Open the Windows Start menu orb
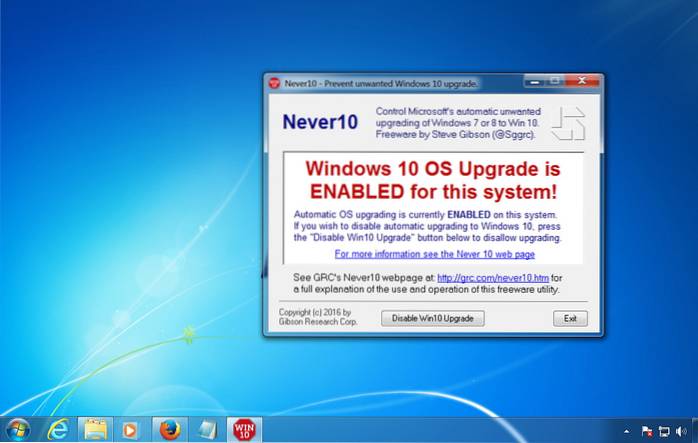Image resolution: width=698 pixels, height=443 pixels. pos(17,429)
